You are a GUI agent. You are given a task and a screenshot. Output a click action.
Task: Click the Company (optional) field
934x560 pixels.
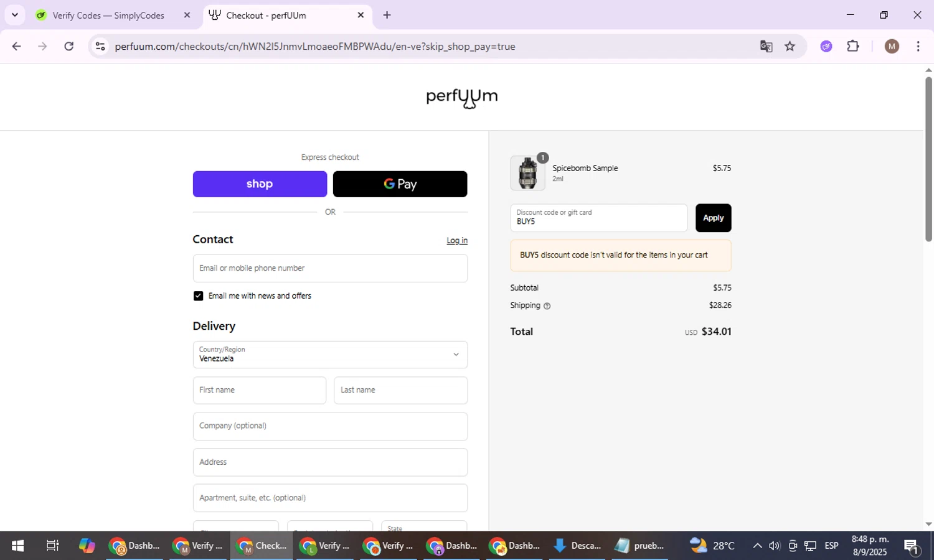330,426
